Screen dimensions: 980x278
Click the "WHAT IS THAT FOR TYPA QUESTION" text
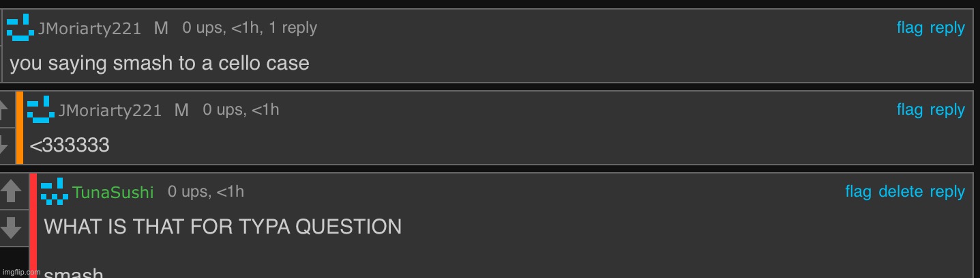[223, 227]
